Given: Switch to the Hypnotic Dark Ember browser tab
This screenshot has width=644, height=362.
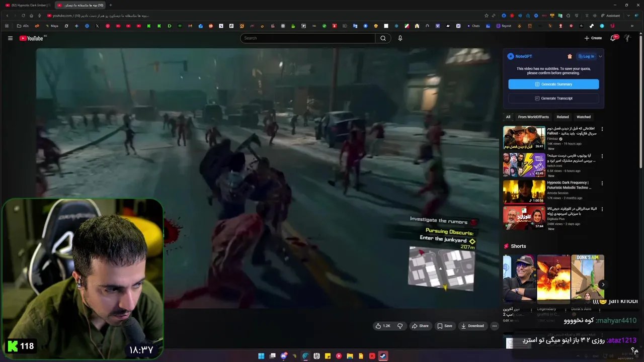Looking at the screenshot, I should tap(27, 5).
